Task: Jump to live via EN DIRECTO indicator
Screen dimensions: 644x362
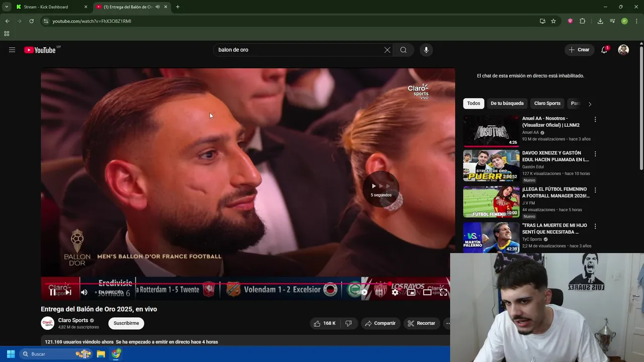Action: pyautogui.click(x=110, y=292)
